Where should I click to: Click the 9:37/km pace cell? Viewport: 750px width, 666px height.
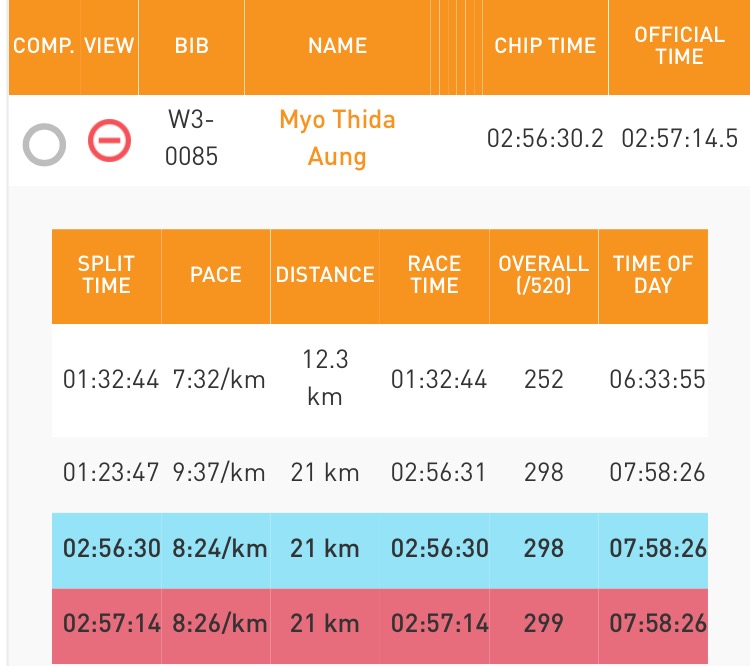point(216,472)
